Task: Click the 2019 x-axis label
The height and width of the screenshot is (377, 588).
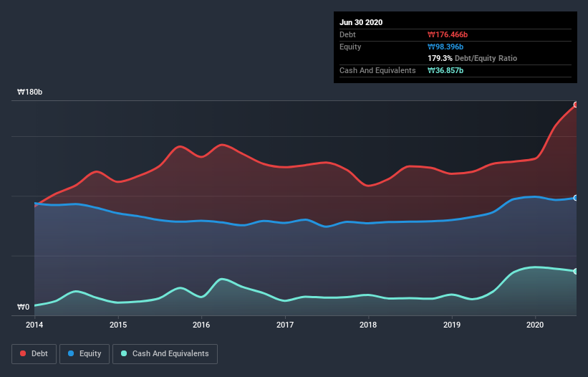Action: click(452, 325)
